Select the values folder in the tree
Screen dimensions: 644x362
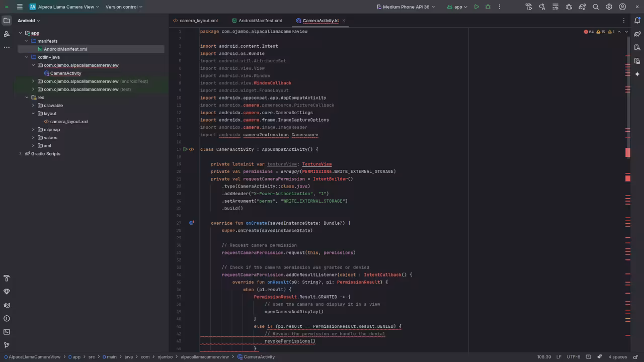[x=50, y=138]
